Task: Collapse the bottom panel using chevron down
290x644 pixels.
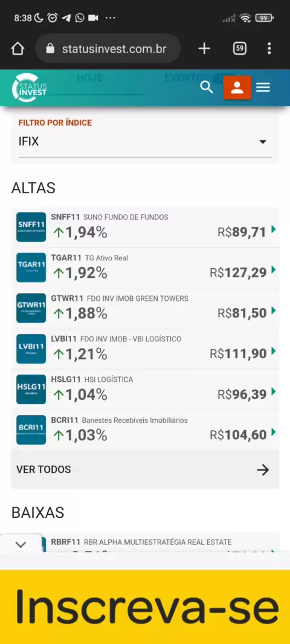Action: (x=21, y=544)
